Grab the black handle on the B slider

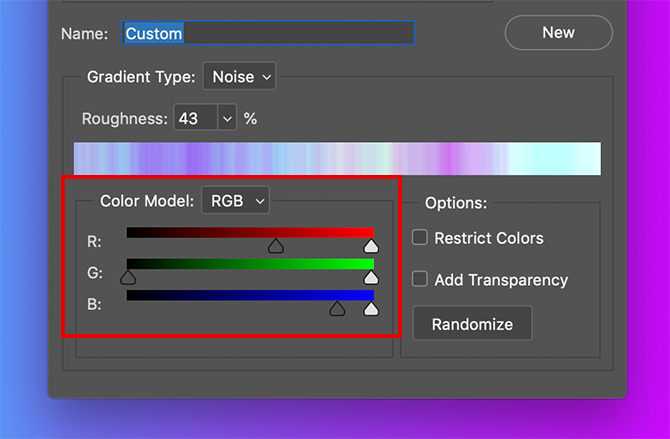click(338, 309)
